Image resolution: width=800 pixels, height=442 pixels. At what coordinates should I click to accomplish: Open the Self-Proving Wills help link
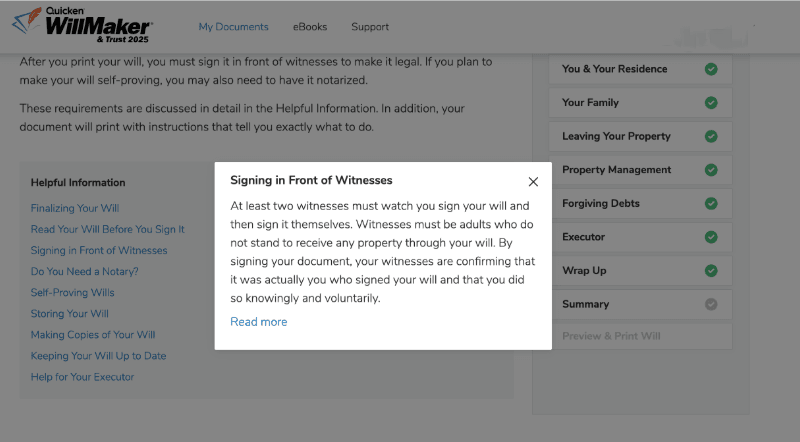coord(72,293)
